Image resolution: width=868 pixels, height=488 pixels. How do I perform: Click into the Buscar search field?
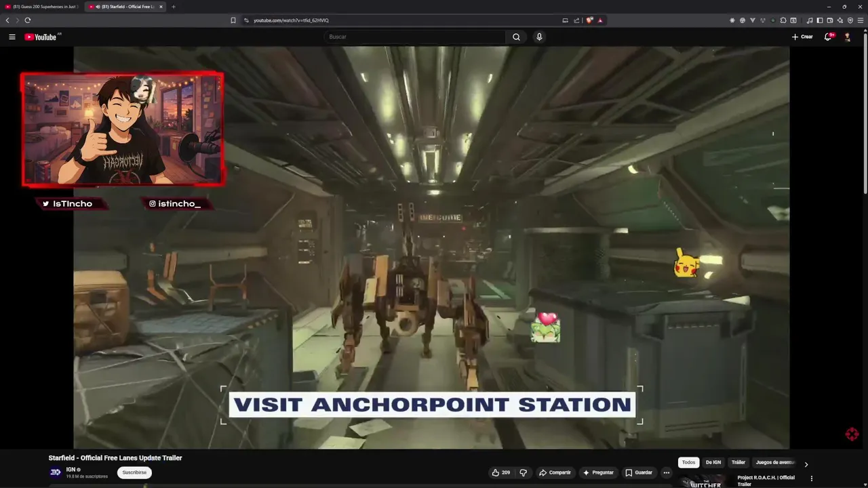click(415, 37)
